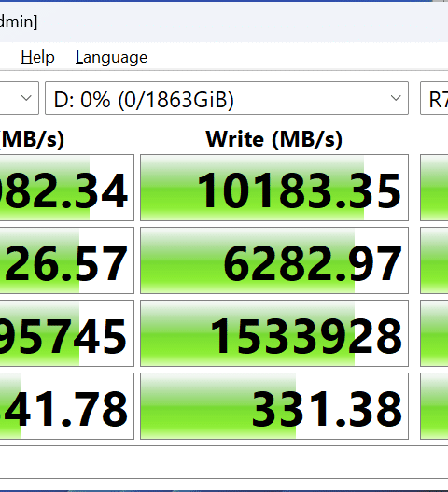The height and width of the screenshot is (492, 448).
Task: Open the D: 0% (0/1863GiB) drive dropdown
Action: (227, 98)
